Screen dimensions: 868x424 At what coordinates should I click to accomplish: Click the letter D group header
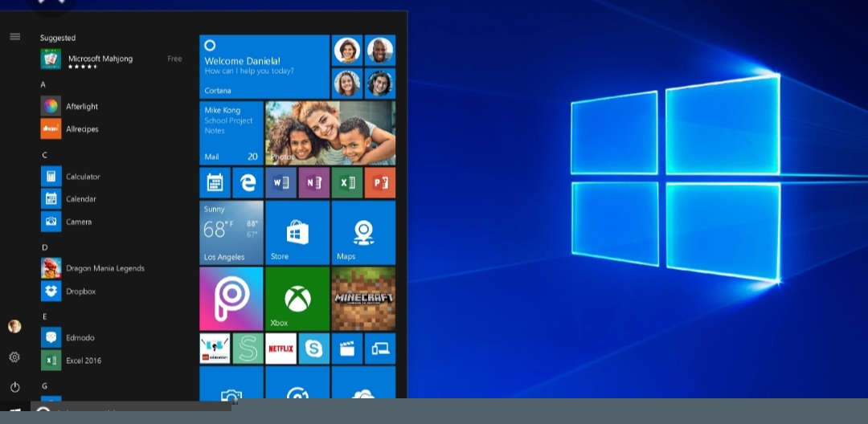(x=45, y=247)
